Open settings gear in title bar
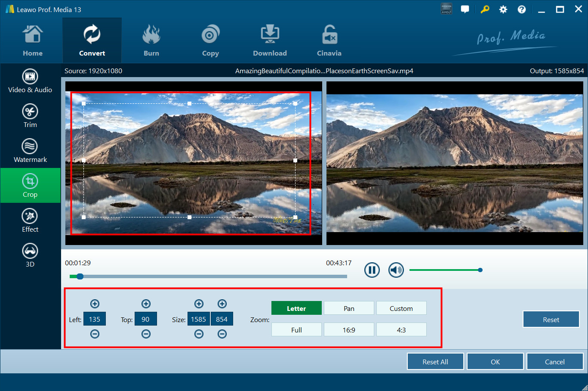 coord(503,9)
